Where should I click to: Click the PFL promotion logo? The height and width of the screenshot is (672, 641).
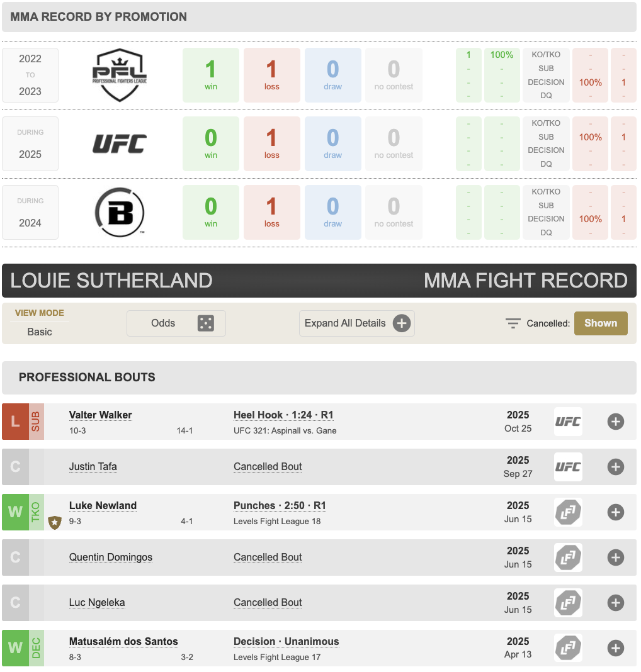coord(120,76)
